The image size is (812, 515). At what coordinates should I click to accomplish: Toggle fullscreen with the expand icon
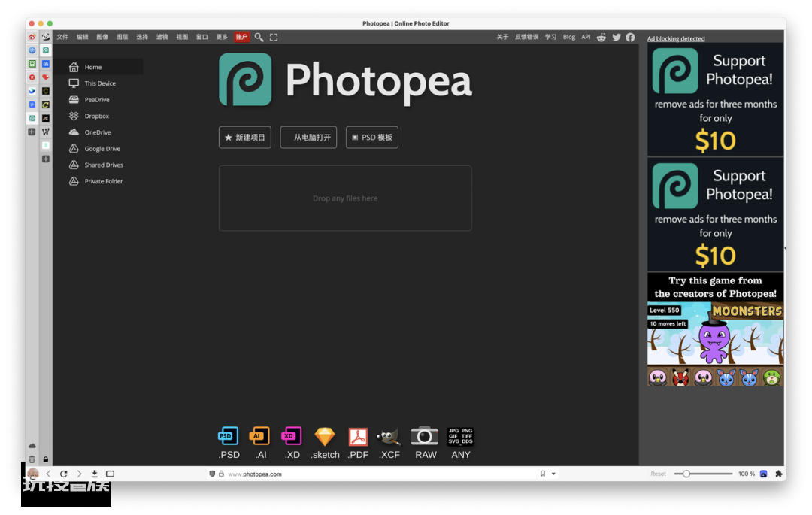click(274, 38)
